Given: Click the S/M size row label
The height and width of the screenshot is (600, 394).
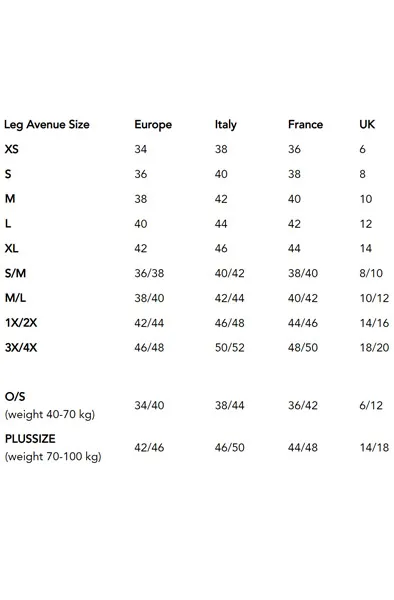Looking at the screenshot, I should coord(15,273).
